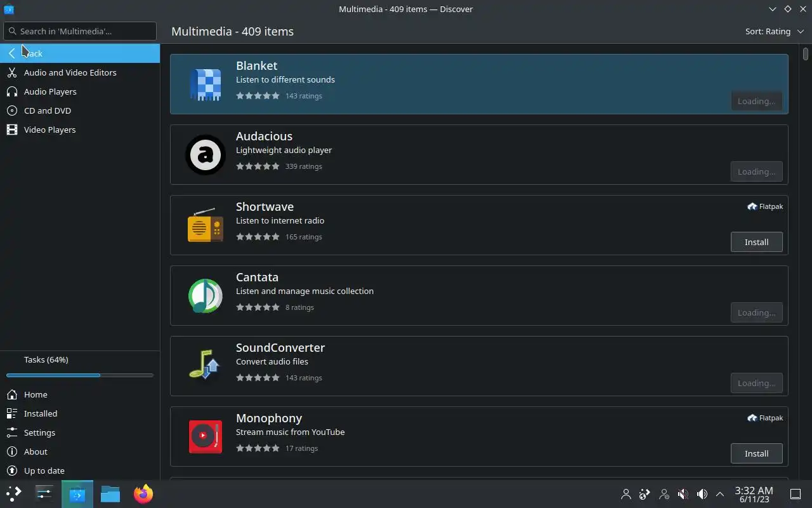
Task: Open the application launcher in the taskbar
Action: 14,493
